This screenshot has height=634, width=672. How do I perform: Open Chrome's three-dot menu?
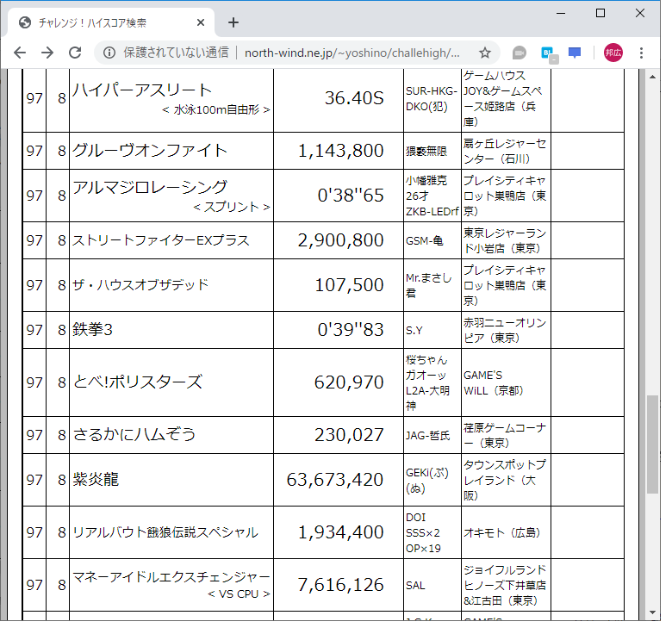point(641,53)
